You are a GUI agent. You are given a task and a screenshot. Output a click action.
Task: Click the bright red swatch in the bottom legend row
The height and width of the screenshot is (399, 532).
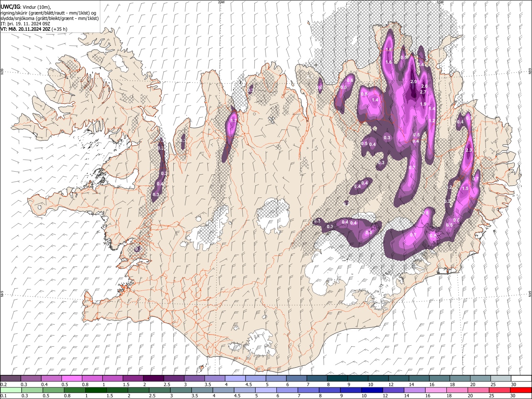(521, 390)
